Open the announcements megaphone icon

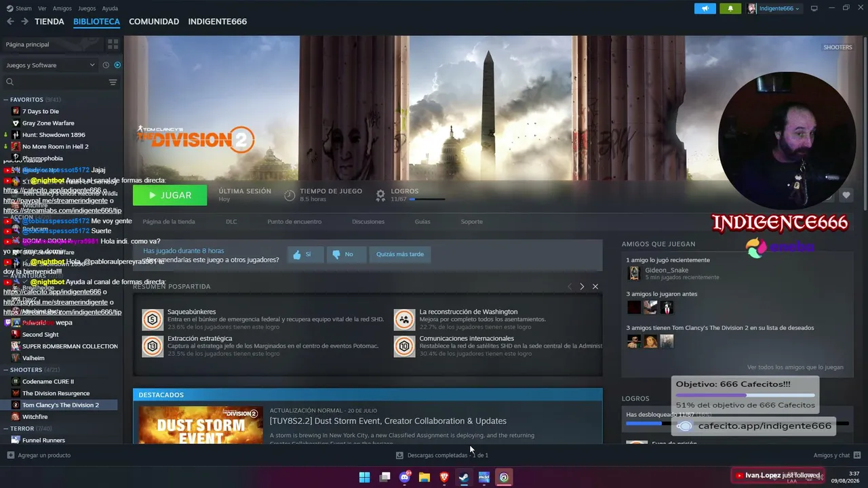705,9
